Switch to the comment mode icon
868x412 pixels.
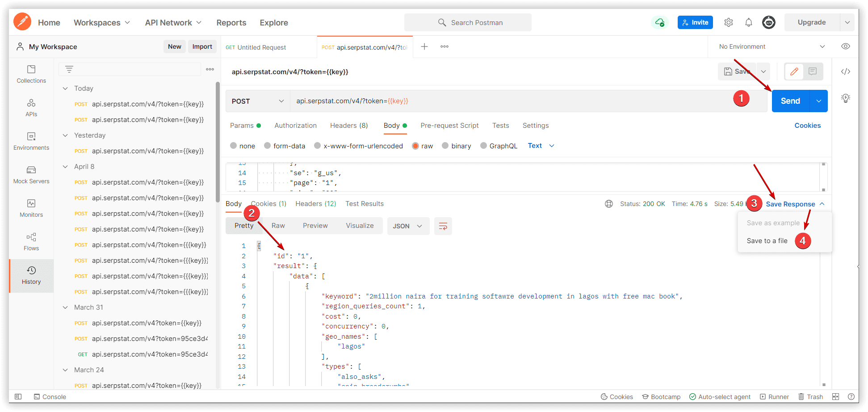pyautogui.click(x=813, y=71)
